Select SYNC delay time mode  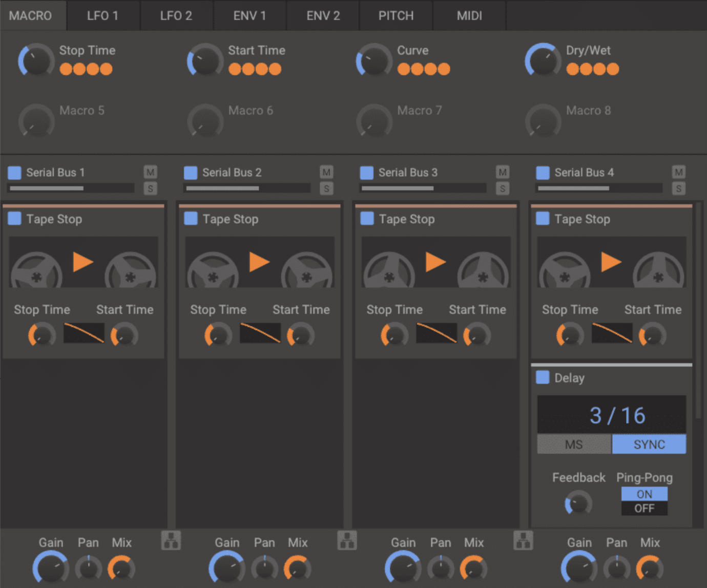tap(649, 444)
